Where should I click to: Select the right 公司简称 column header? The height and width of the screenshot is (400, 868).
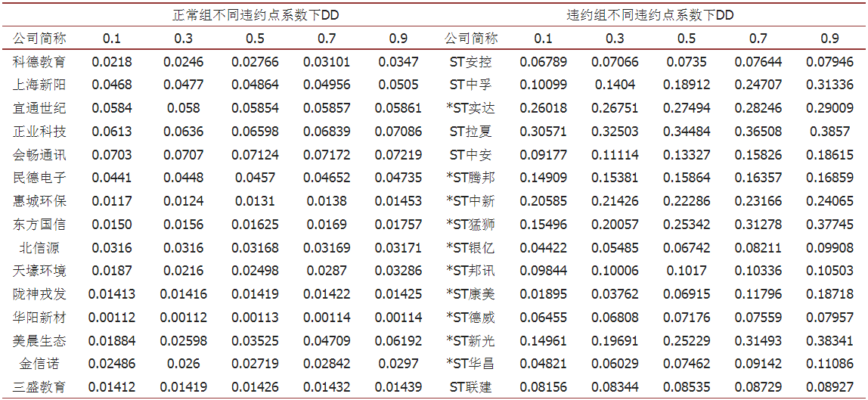(470, 39)
